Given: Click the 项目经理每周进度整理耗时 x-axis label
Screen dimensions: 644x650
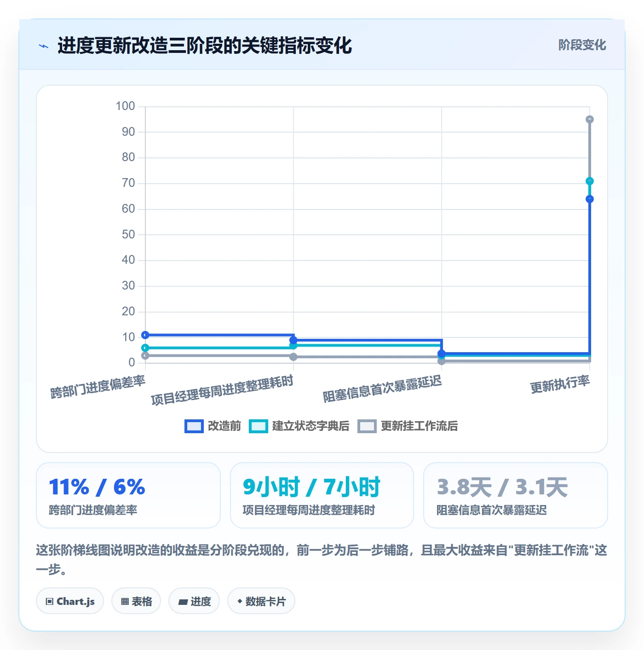Looking at the screenshot, I should pyautogui.click(x=222, y=390).
